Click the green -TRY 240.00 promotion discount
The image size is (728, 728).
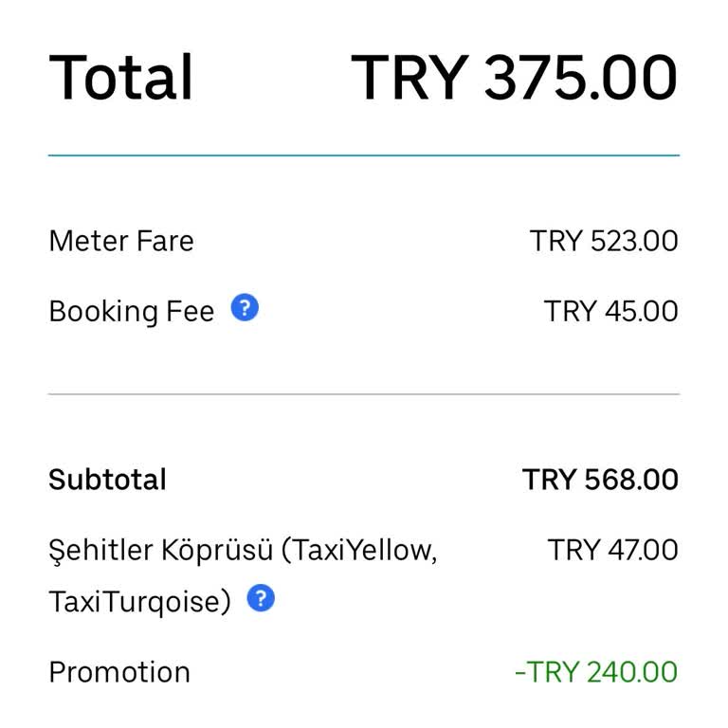[596, 672]
